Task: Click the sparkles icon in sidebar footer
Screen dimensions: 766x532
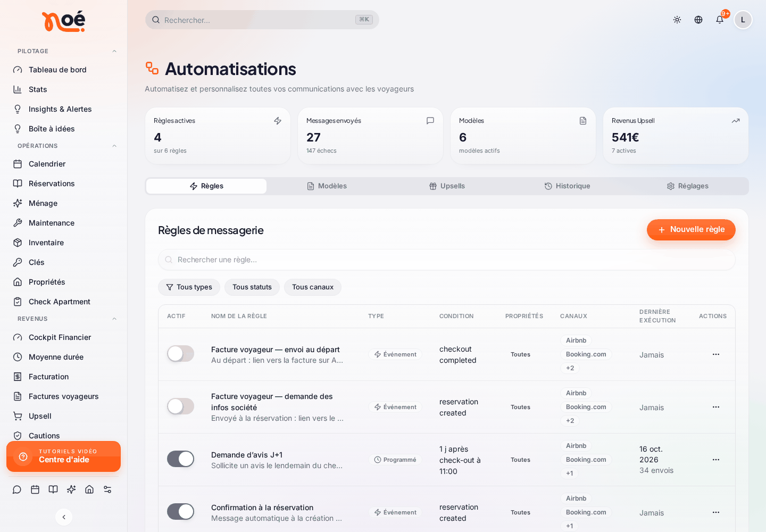Action: [71, 489]
